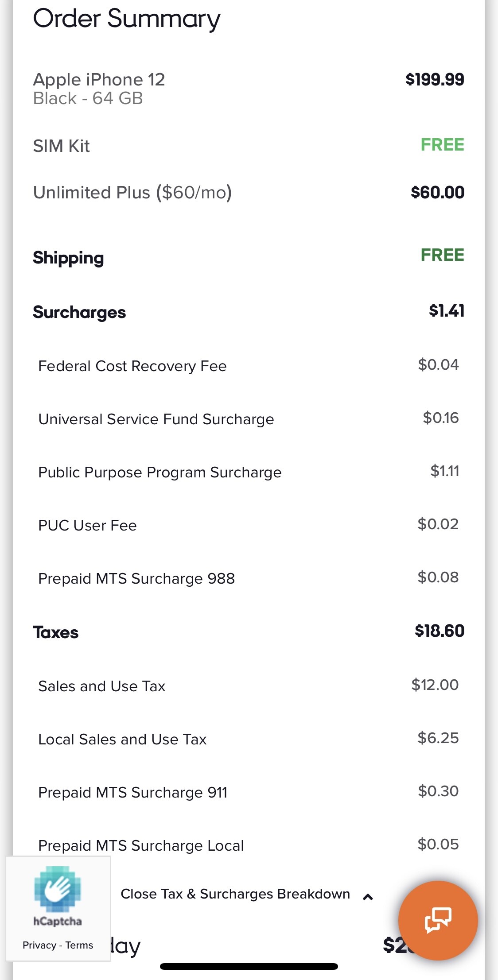Tap the $18.60 taxes total

pyautogui.click(x=439, y=631)
